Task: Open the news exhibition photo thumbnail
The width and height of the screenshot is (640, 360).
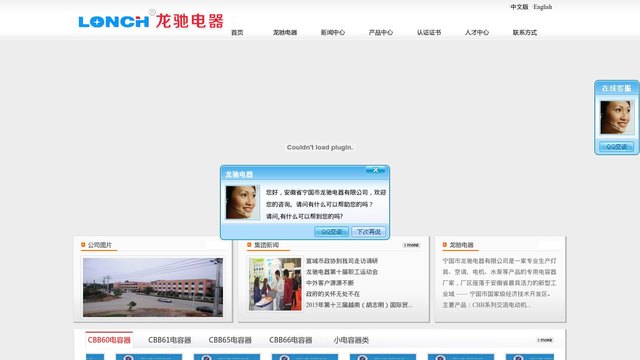Action: tap(275, 284)
